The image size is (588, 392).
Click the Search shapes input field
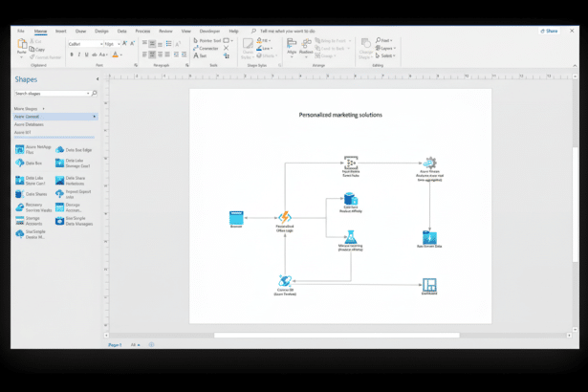pos(53,93)
